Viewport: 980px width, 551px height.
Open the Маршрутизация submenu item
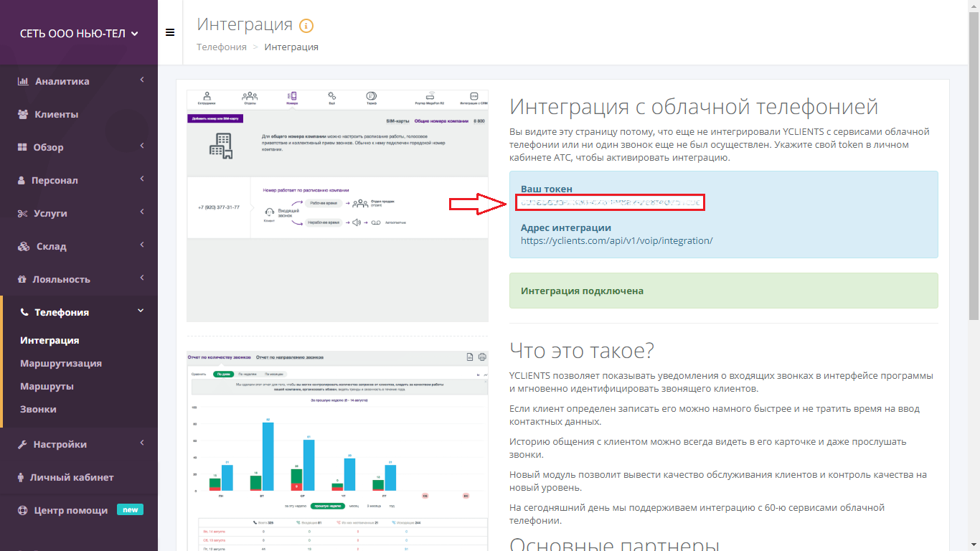pyautogui.click(x=61, y=363)
